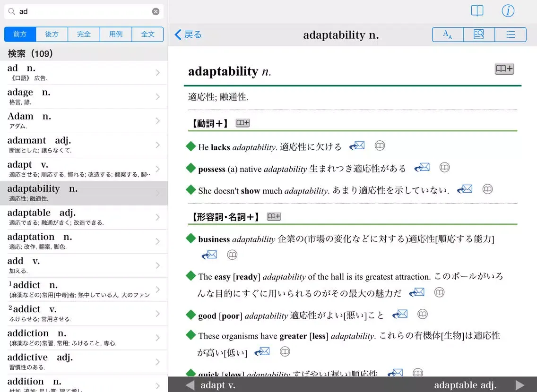Share the 'business adaptability' example
Screen dimensions: 537x392
[x=209, y=255]
